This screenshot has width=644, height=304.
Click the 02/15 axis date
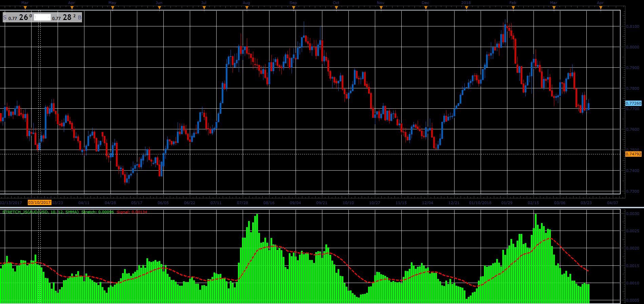533,203
